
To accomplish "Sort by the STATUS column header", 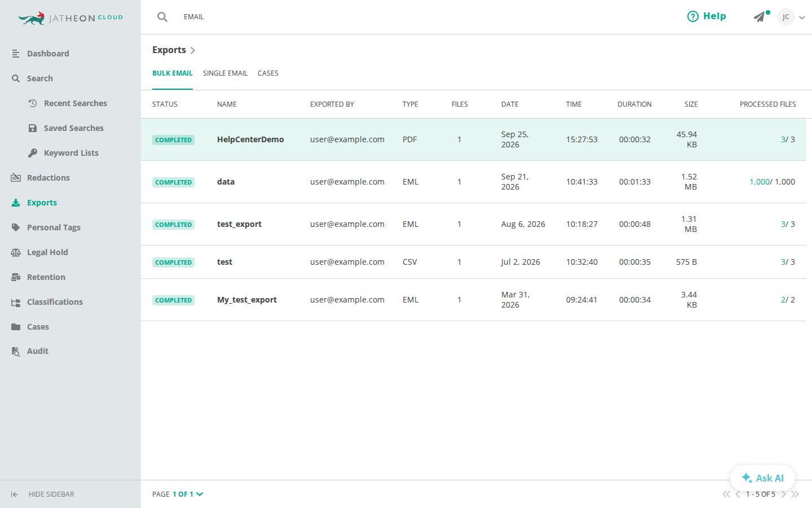I will click(x=165, y=104).
